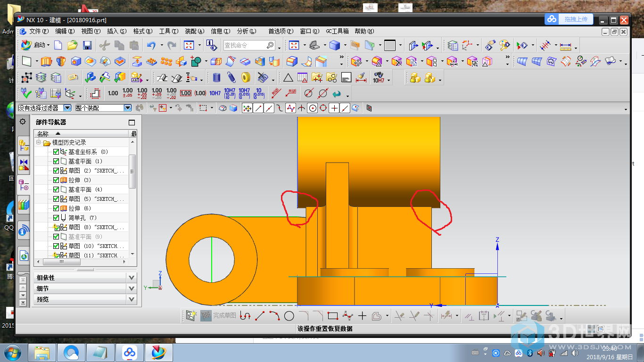Toggle the 基准平面 (4) checkbox

(x=56, y=189)
